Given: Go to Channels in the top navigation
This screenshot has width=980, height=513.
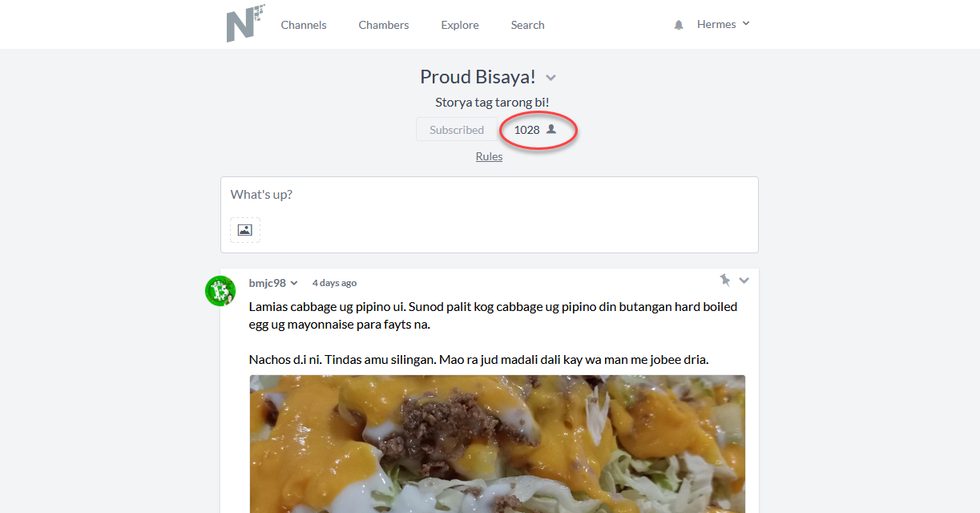Looking at the screenshot, I should pos(304,25).
